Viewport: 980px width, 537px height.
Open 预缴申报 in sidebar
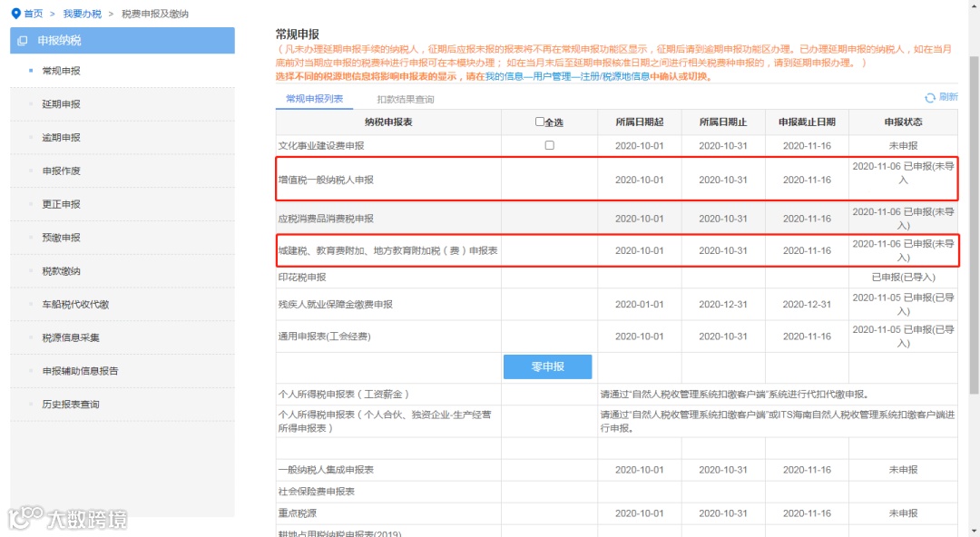click(62, 238)
